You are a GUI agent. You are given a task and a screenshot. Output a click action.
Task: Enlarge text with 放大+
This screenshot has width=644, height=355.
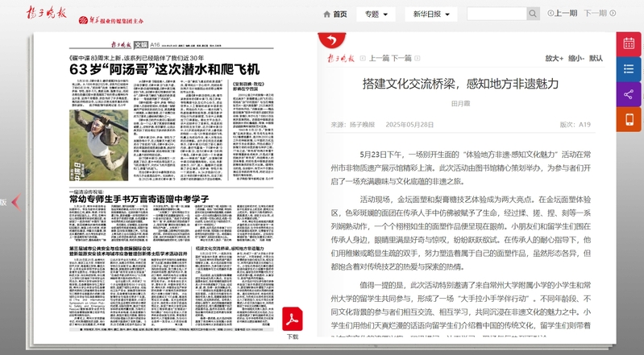(x=554, y=58)
